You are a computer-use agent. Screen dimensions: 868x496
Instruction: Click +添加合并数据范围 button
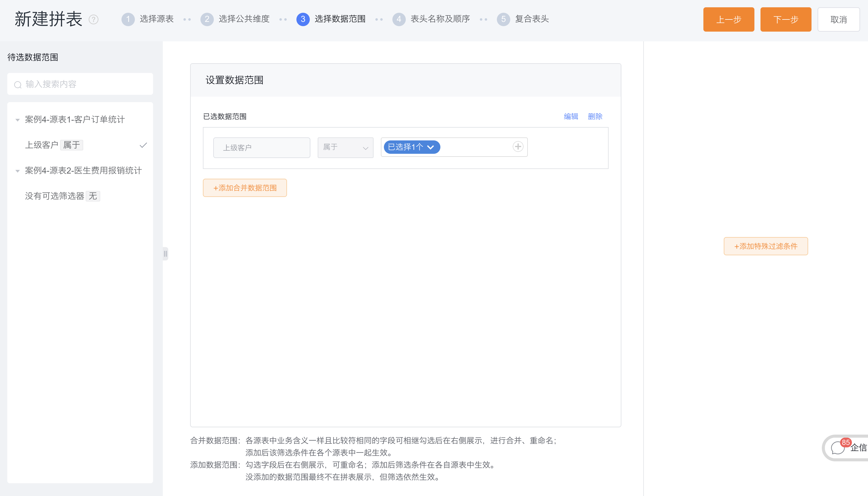(x=245, y=188)
